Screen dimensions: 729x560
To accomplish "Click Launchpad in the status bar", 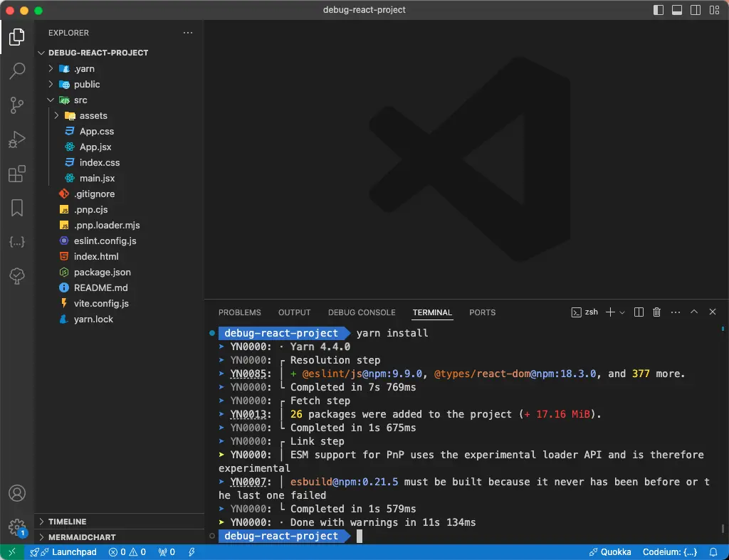I will tap(73, 552).
